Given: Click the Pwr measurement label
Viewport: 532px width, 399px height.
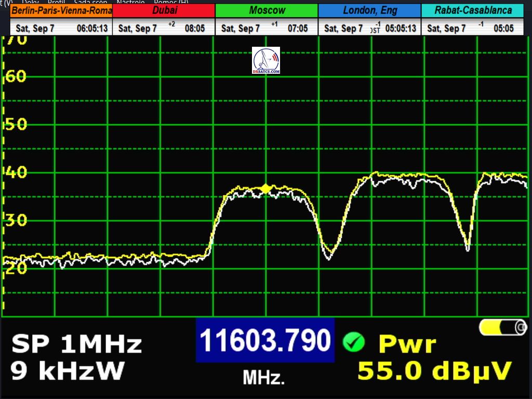Looking at the screenshot, I should coord(407,344).
